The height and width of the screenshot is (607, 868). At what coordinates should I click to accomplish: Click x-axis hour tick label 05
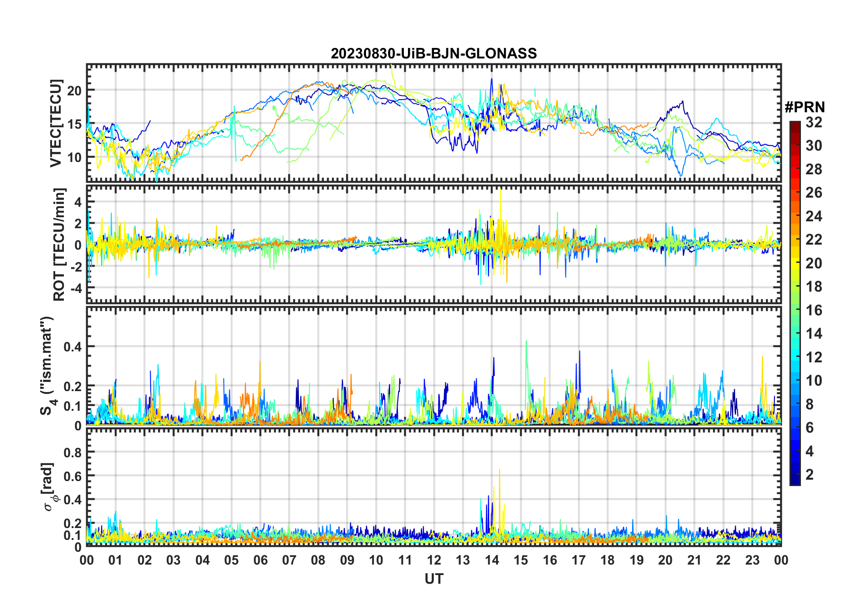tap(231, 560)
